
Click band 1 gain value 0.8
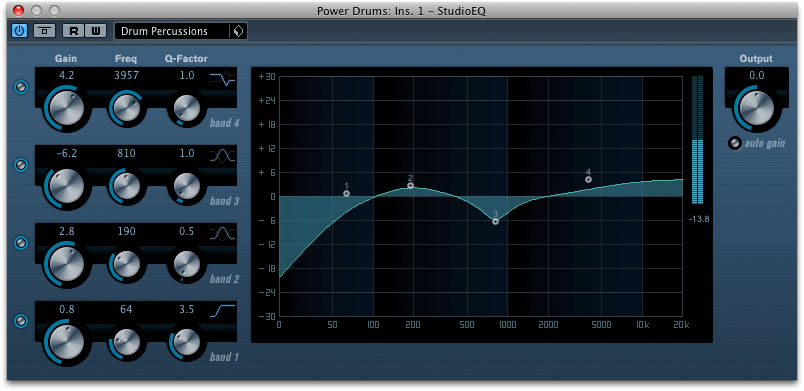(67, 309)
